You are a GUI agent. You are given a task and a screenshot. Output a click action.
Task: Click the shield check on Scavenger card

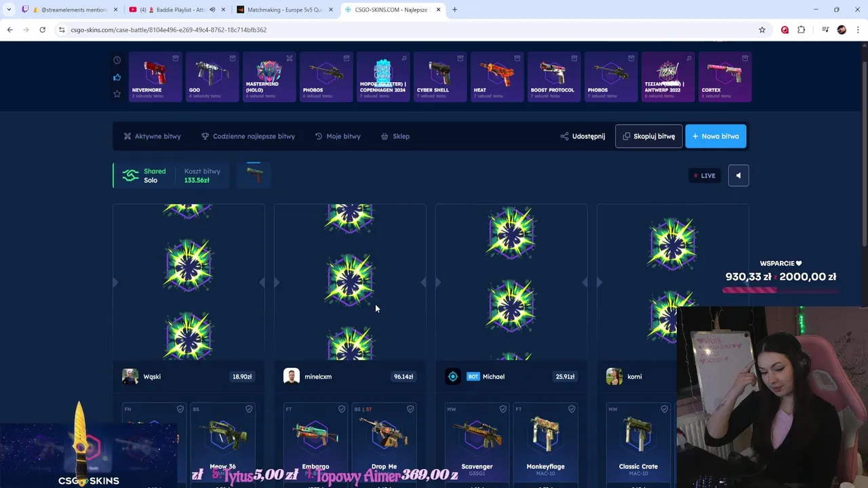pos(503,409)
